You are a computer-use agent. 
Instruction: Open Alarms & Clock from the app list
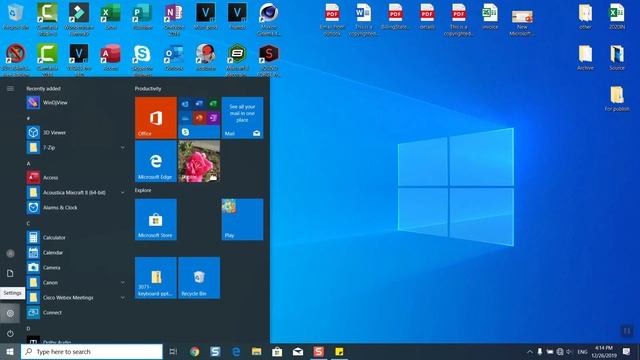point(76,207)
